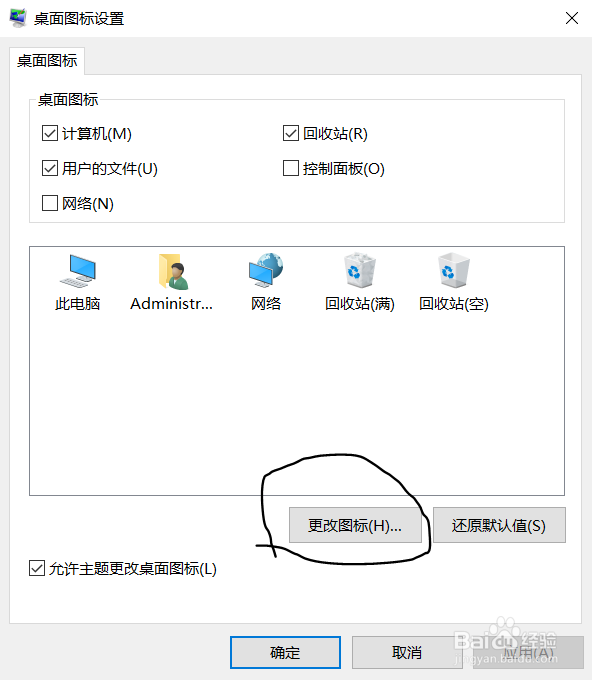
Task: Toggle the 用户的文件(U) checkbox
Action: pos(50,168)
